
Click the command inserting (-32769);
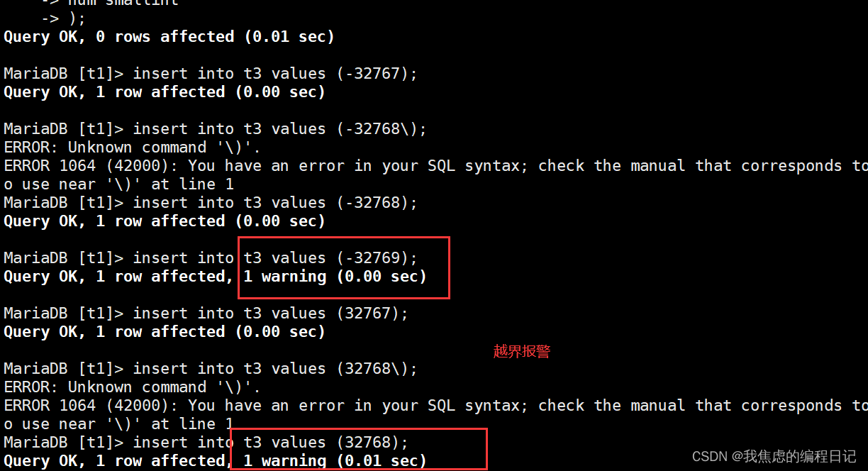click(211, 258)
